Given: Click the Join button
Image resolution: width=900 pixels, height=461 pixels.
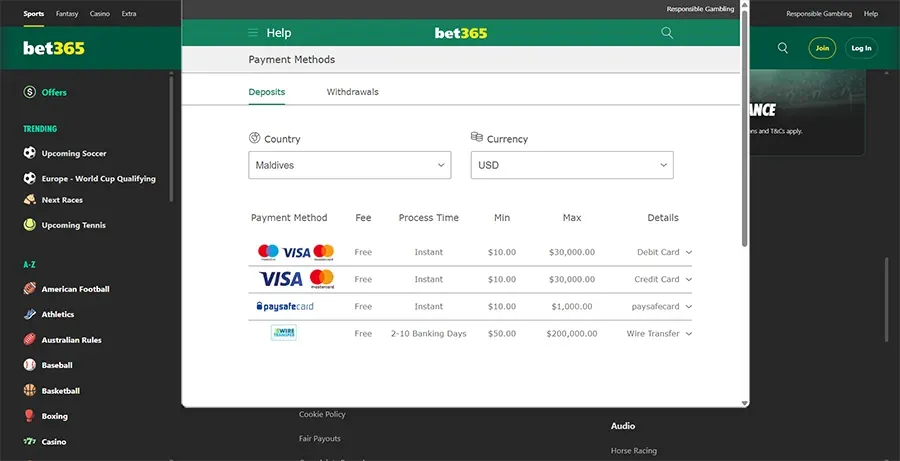Looking at the screenshot, I should [x=822, y=48].
